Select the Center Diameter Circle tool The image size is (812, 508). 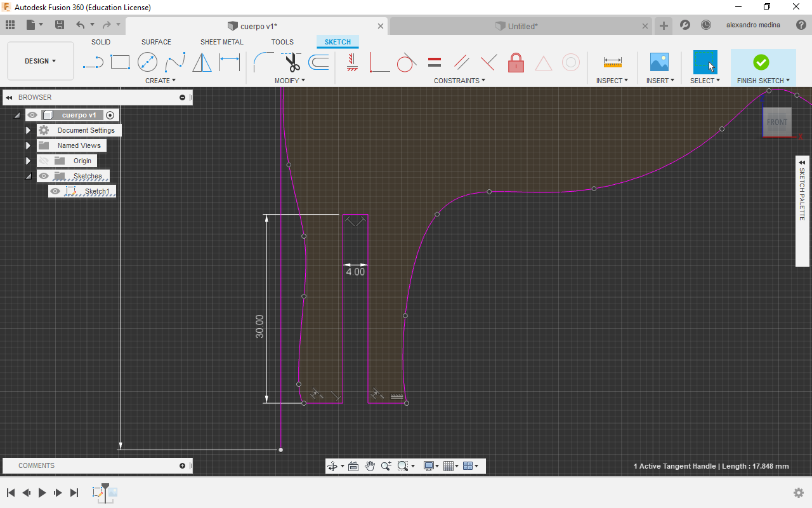147,62
